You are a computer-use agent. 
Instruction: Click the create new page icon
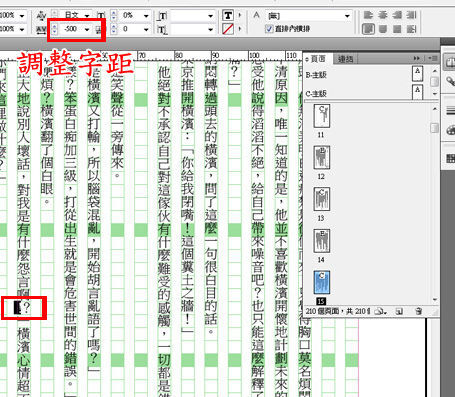click(399, 312)
